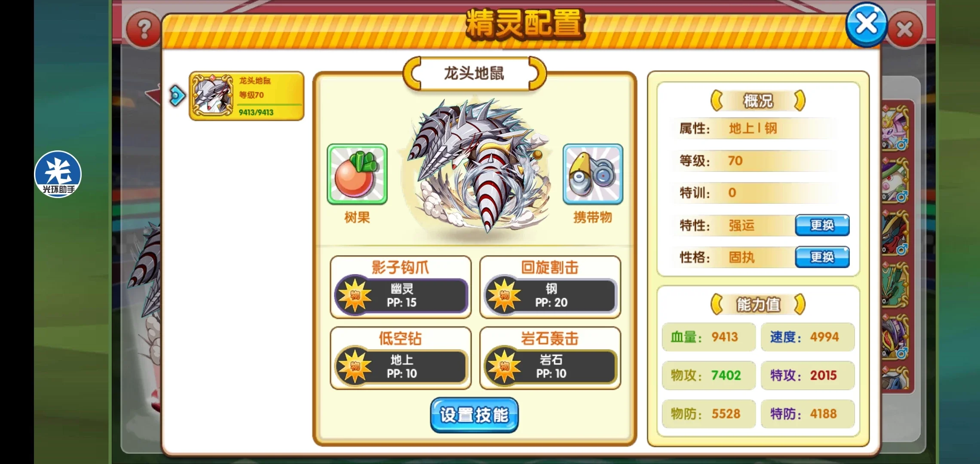This screenshot has width=980, height=464.
Task: Tap the 携带物 held item slot
Action: pos(593,174)
